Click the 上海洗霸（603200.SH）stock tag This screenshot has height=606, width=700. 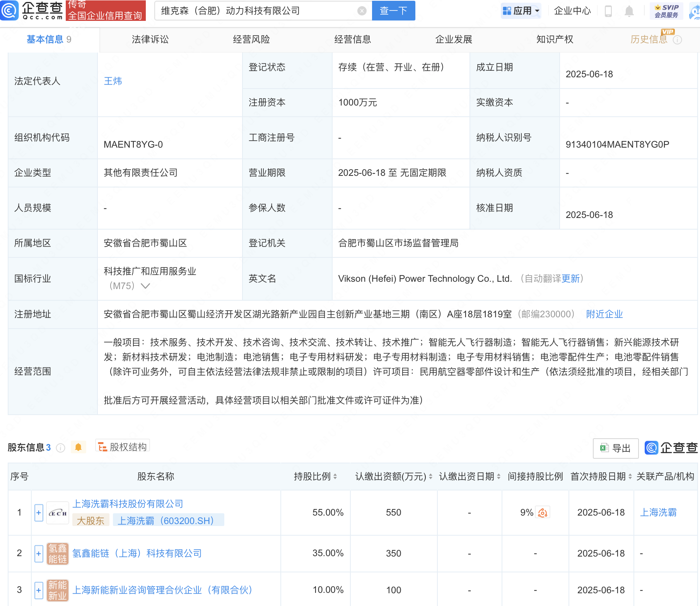168,521
